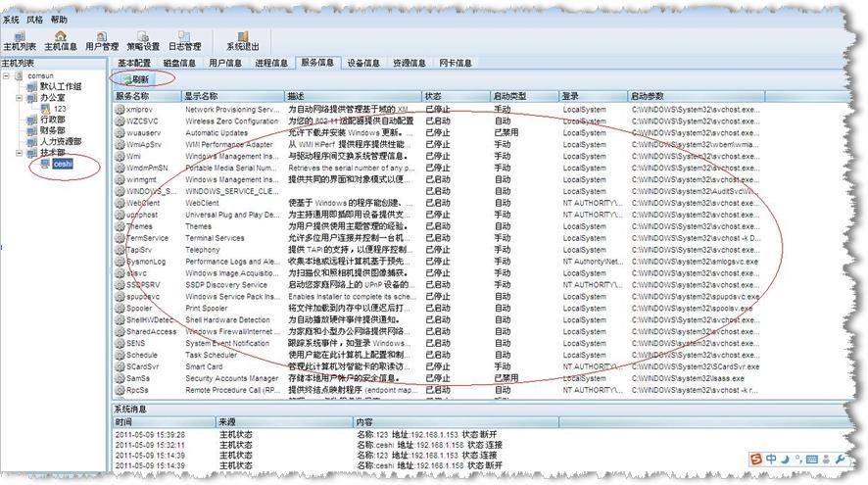This screenshot has width=868, height=485.
Task: Click the Sogou input S tray icon
Action: [x=755, y=459]
